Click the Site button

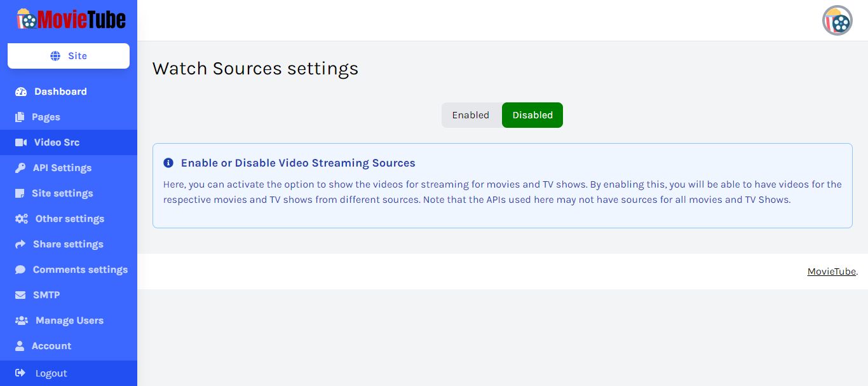pos(69,56)
